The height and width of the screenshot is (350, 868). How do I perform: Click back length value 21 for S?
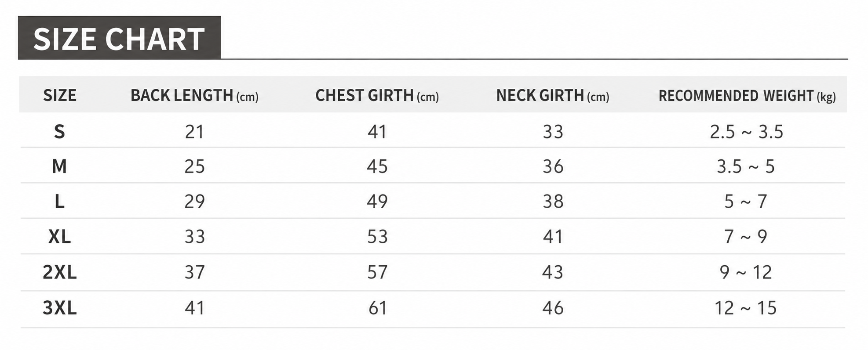click(x=194, y=132)
